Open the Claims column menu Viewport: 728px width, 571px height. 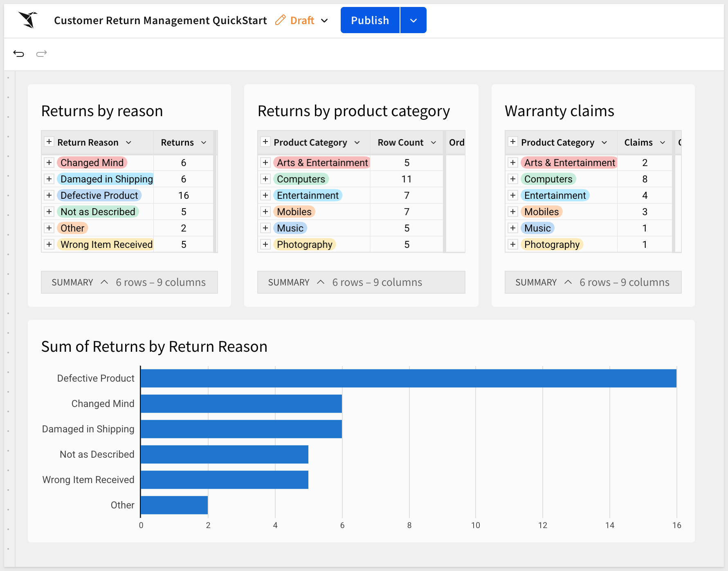(x=663, y=142)
